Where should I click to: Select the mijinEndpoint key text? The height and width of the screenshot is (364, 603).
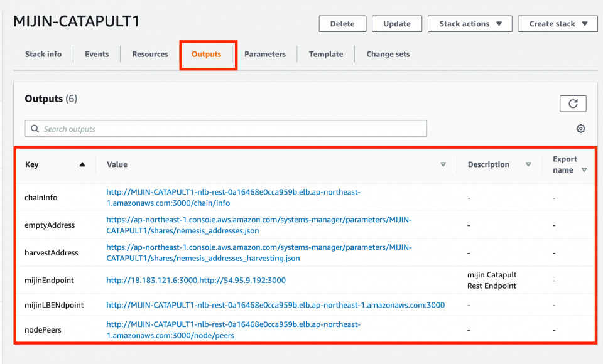tap(49, 280)
